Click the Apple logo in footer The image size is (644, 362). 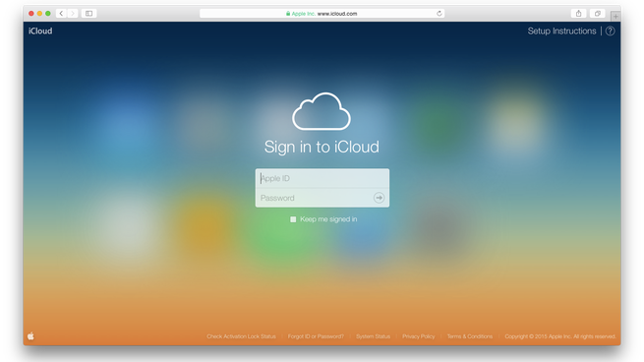point(30,336)
